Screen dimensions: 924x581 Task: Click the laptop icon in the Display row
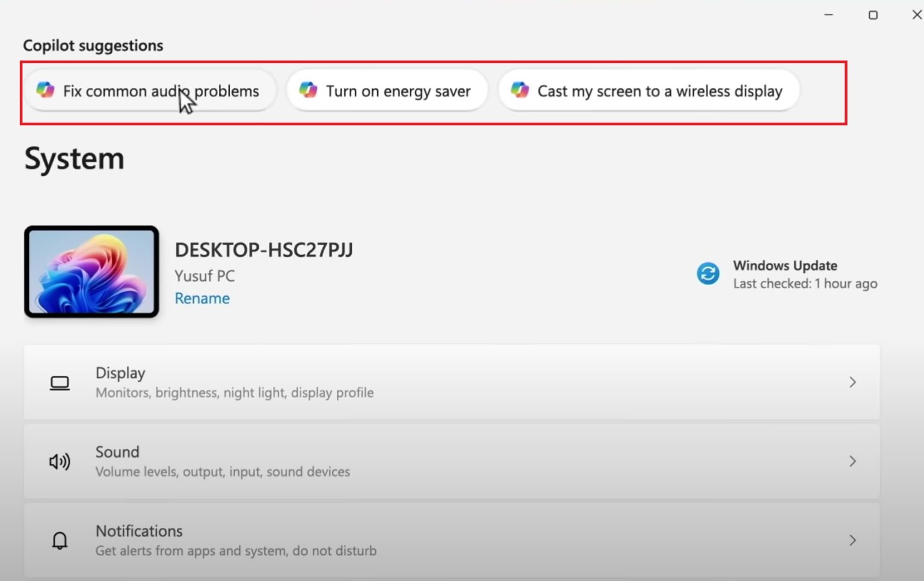(x=60, y=383)
